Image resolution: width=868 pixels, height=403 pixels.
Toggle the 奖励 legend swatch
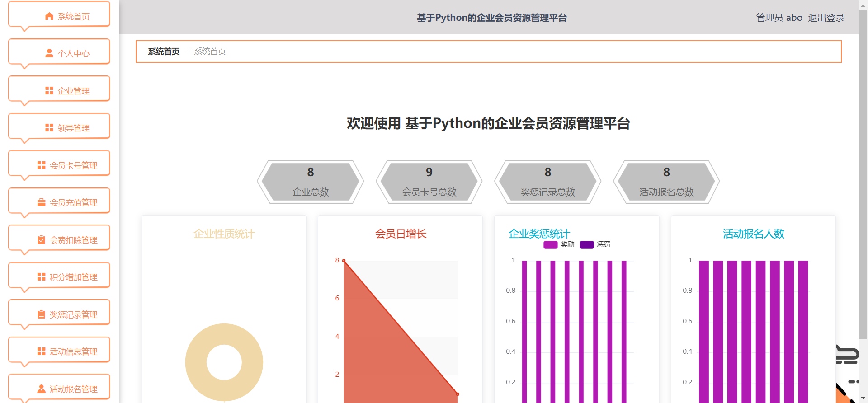(550, 244)
